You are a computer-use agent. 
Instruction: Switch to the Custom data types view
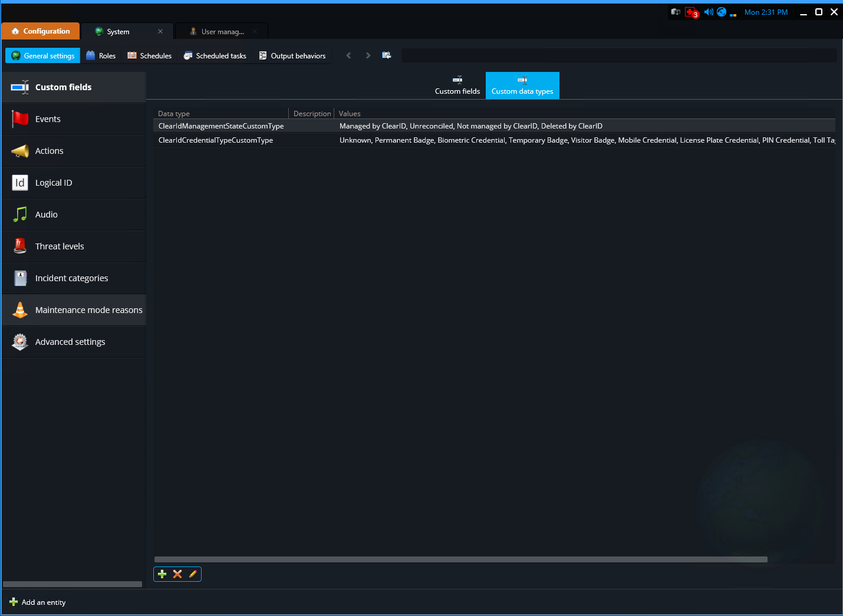point(522,85)
